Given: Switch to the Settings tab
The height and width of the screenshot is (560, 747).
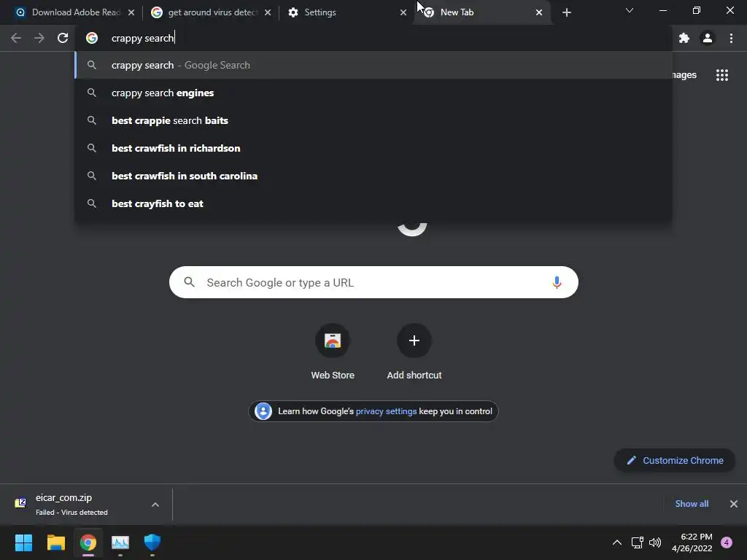Looking at the screenshot, I should [347, 12].
